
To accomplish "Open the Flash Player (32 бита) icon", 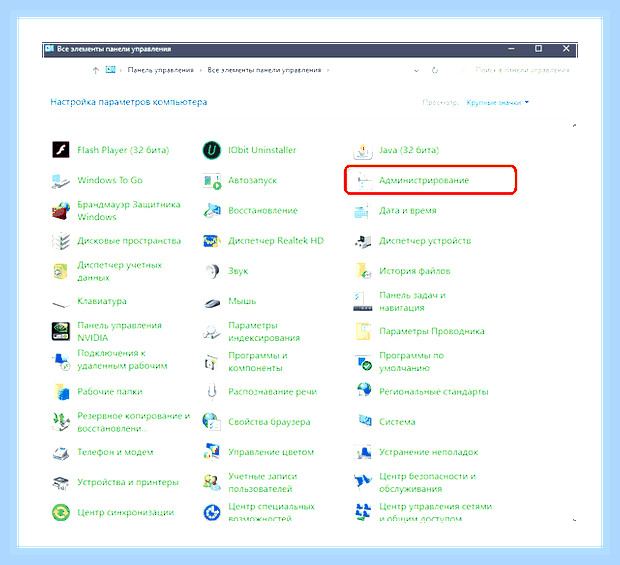I will point(61,150).
